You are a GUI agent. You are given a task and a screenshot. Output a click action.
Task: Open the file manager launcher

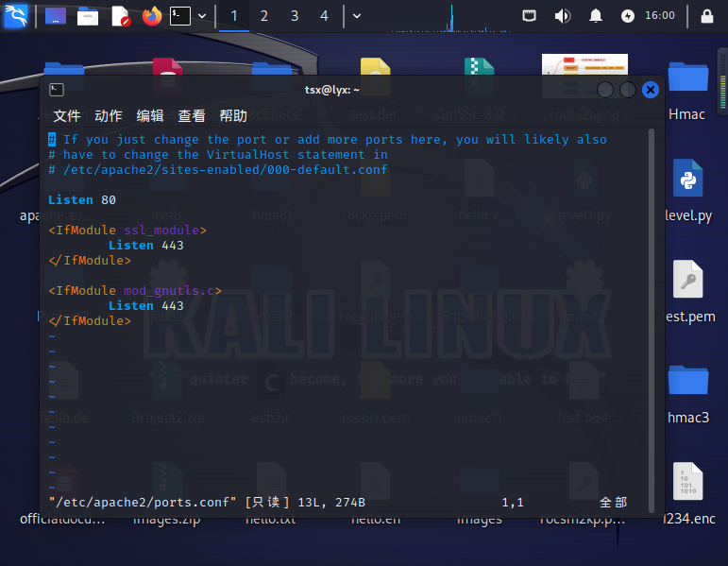point(87,16)
